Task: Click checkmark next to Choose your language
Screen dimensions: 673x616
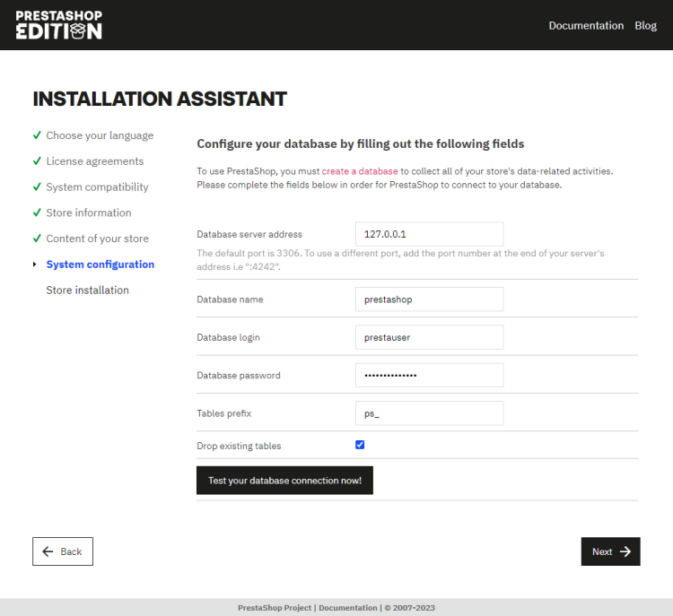Action: point(38,135)
